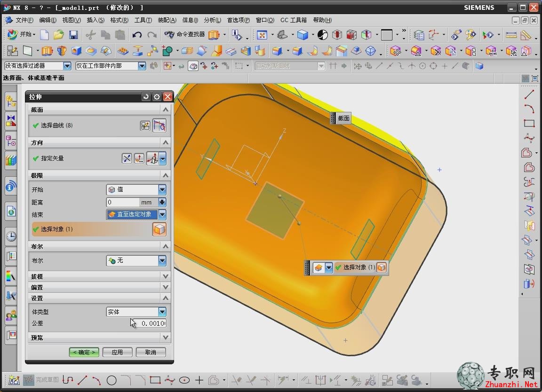Screen dimensions: 542x392
Task: Click the Move Face synchronous tool
Action: click(x=395, y=51)
